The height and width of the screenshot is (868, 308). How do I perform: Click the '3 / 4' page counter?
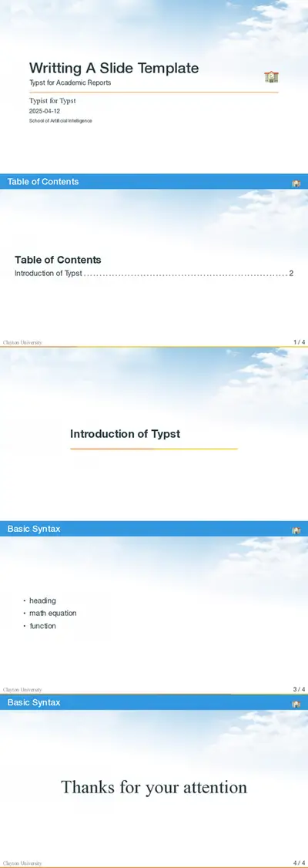point(300,689)
